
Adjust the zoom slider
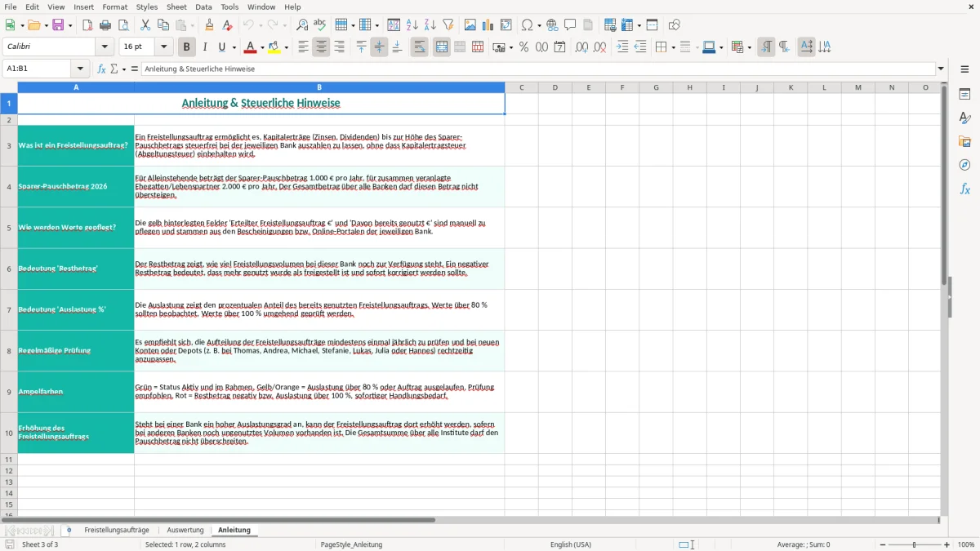pos(915,544)
